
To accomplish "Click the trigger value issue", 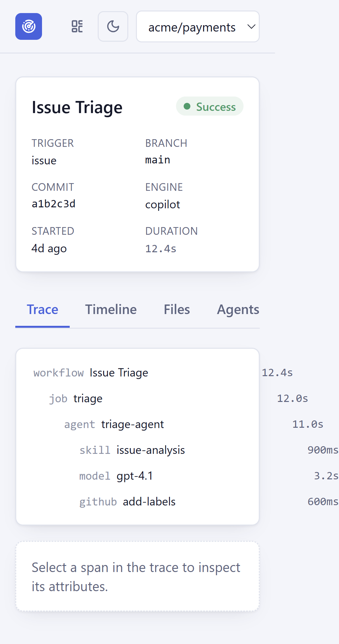I will tap(44, 161).
